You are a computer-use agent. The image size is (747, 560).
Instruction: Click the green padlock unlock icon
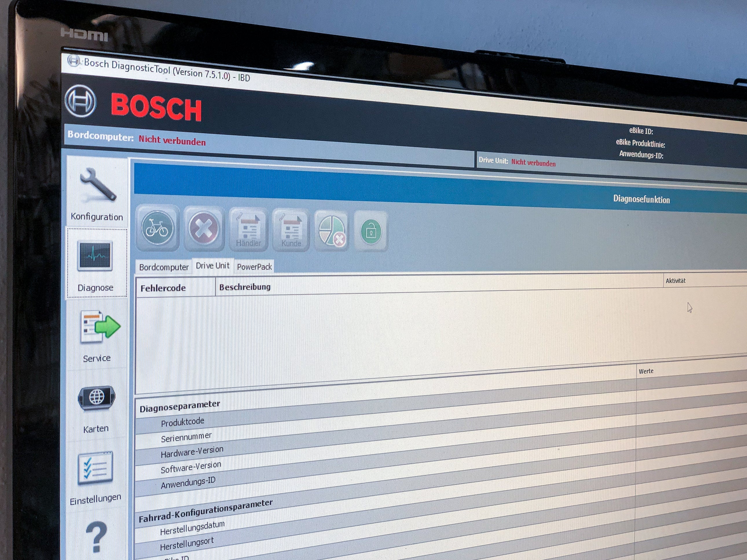click(371, 232)
